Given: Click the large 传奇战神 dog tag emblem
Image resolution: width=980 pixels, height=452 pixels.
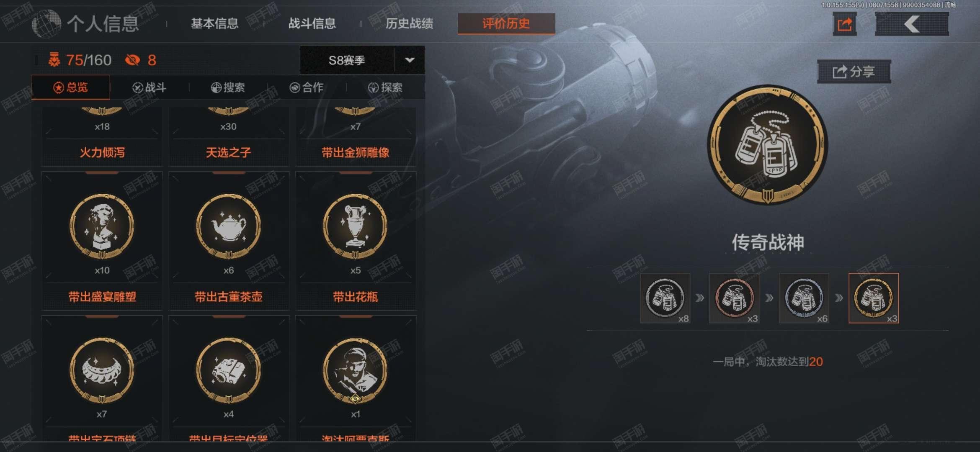Looking at the screenshot, I should coord(767,144).
